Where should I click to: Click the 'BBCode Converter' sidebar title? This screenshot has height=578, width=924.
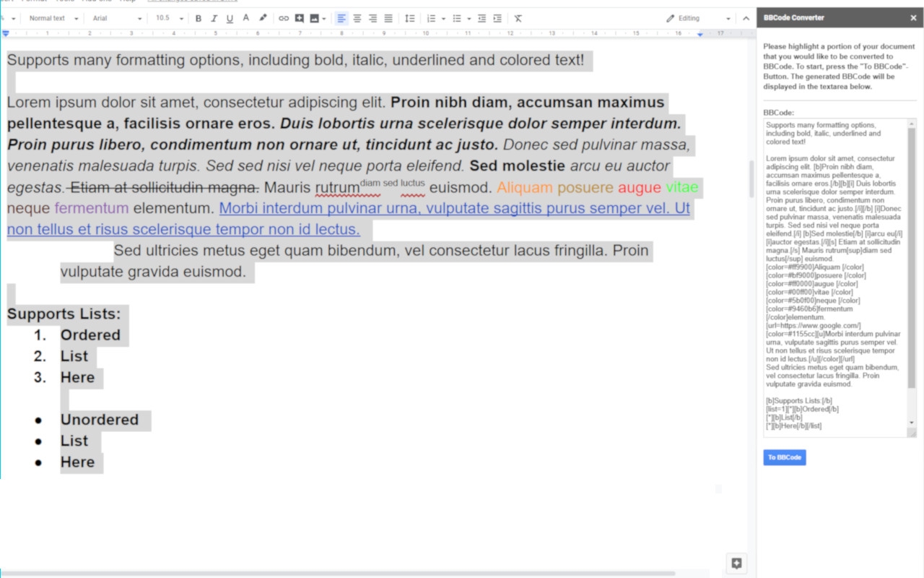coord(794,18)
